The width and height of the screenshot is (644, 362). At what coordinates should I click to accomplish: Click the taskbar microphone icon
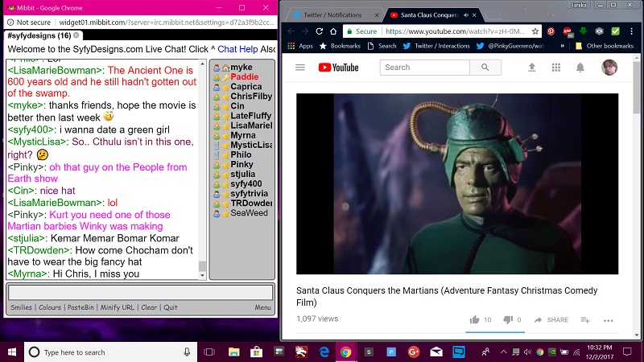[x=187, y=352]
